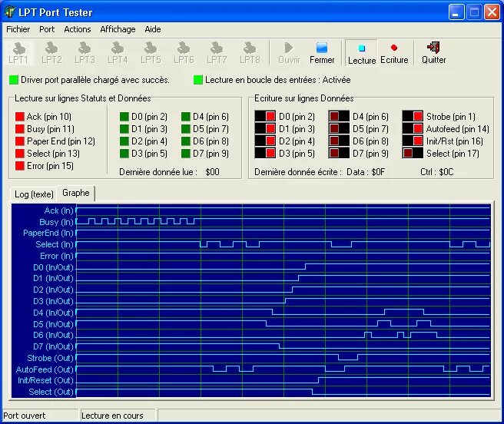Viewport: 504px width, 424px height.
Task: Click the D4 (pin 6) green read indicator
Action: tap(186, 116)
